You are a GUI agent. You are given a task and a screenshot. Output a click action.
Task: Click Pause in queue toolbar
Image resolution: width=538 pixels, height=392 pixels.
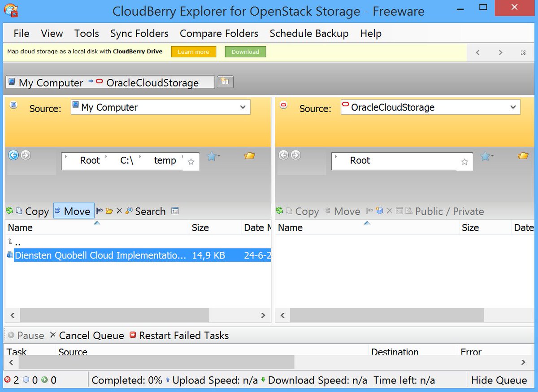tap(26, 336)
